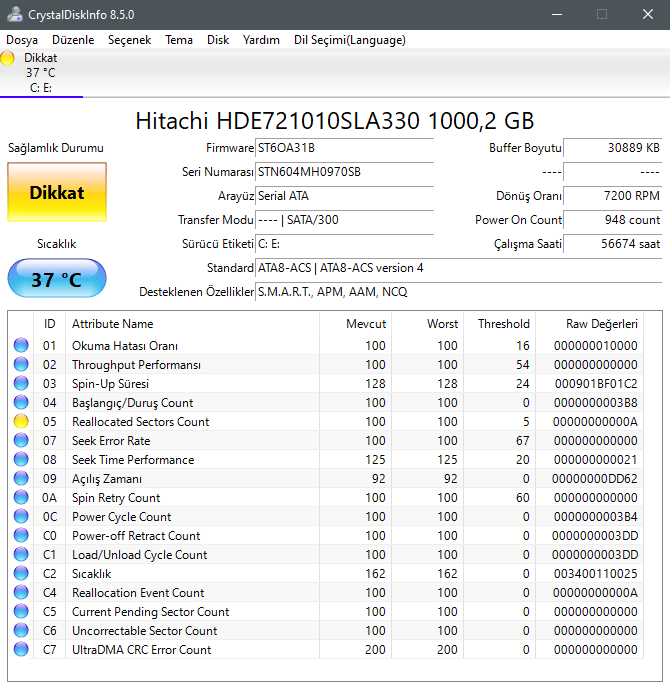The width and height of the screenshot is (670, 690).
Task: Open the Dosya menu
Action: pos(22,40)
